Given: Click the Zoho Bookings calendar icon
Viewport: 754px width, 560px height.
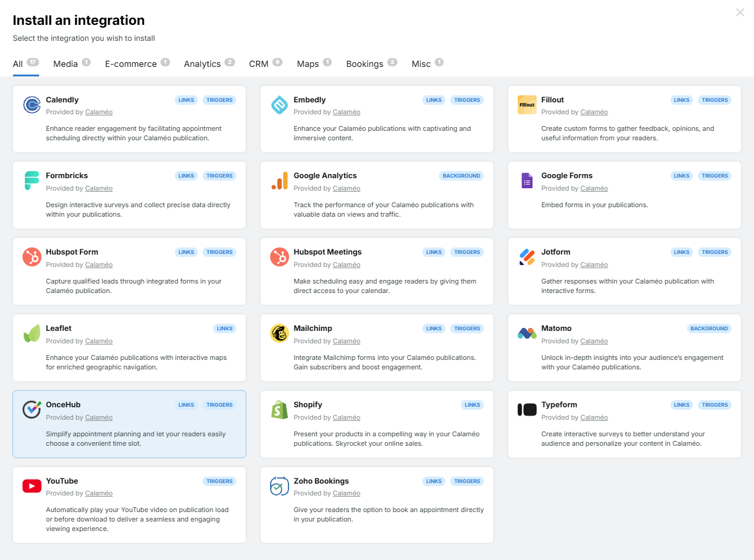Looking at the screenshot, I should click(x=280, y=487).
